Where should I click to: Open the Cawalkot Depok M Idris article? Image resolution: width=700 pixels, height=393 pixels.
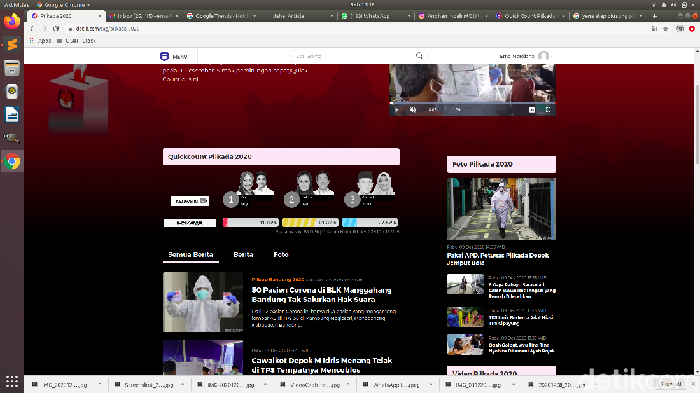click(x=321, y=365)
